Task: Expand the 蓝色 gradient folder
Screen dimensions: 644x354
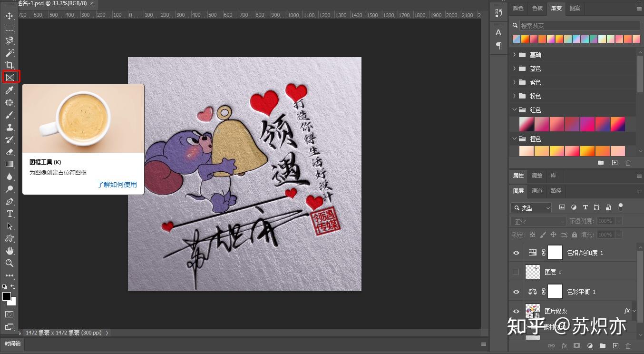Action: click(x=514, y=69)
